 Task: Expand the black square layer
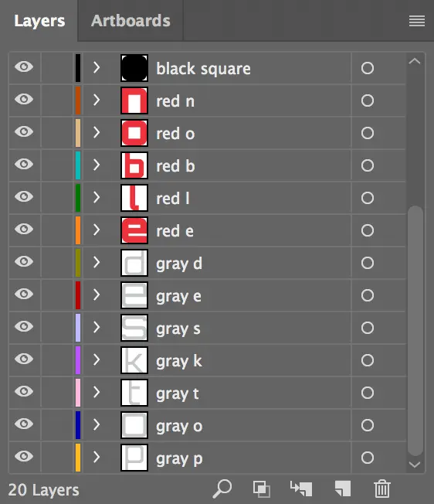click(97, 67)
